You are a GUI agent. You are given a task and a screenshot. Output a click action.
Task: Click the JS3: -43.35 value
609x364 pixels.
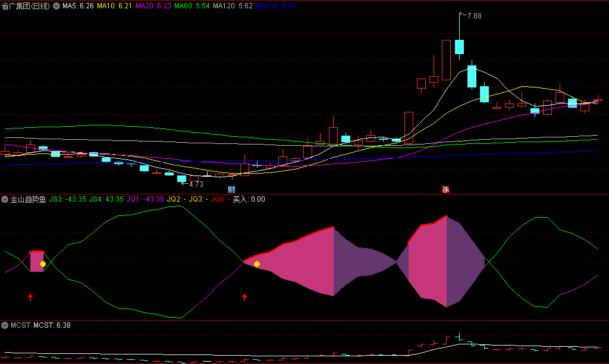pos(68,199)
